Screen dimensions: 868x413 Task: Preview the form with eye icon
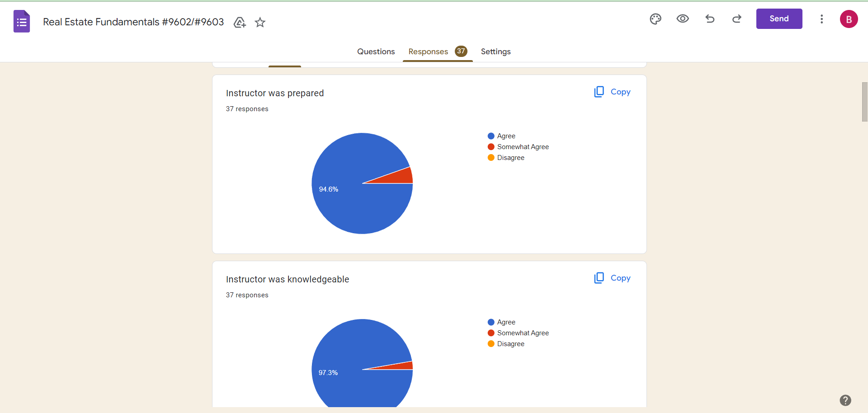coord(683,19)
